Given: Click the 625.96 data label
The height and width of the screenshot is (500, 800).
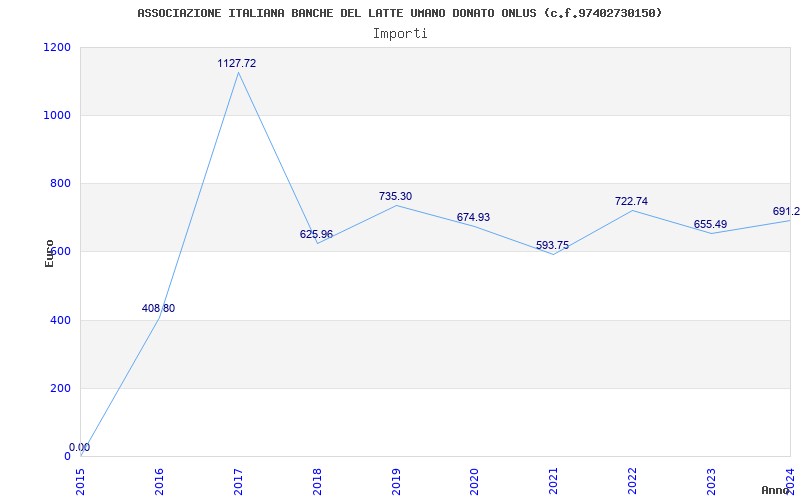Looking at the screenshot, I should click(x=316, y=234).
